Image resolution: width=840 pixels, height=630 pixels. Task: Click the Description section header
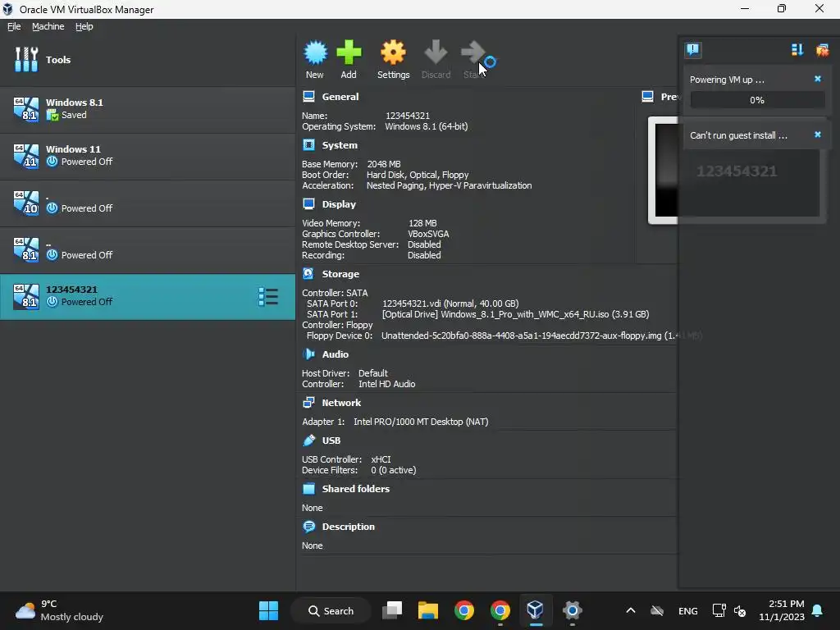[x=348, y=527]
